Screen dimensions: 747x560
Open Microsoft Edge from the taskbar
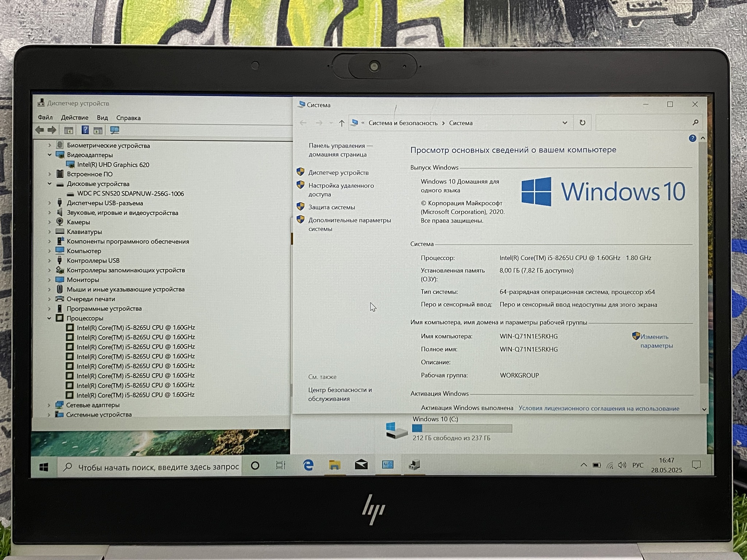click(x=308, y=465)
